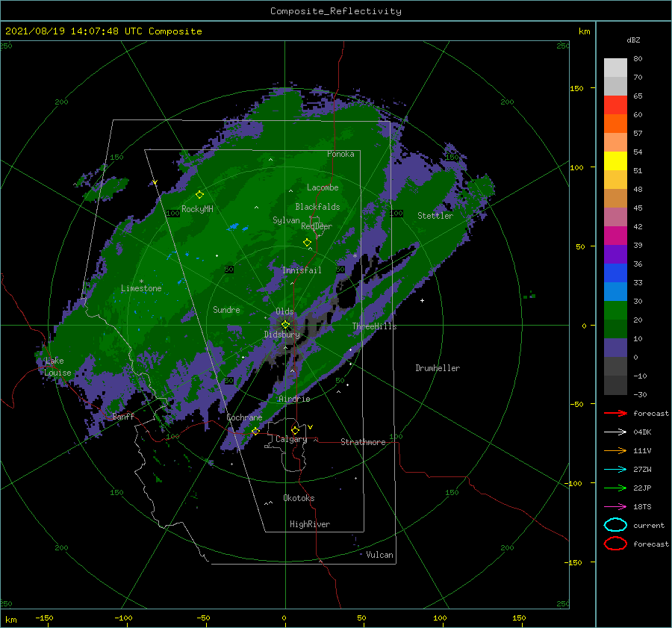
Task: Click the RedDeer city label
Action: click(x=317, y=226)
